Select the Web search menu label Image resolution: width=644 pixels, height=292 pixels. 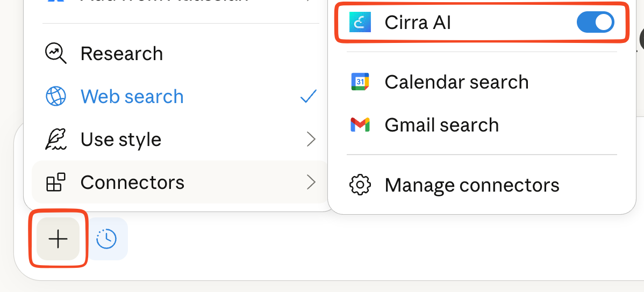coord(132,97)
